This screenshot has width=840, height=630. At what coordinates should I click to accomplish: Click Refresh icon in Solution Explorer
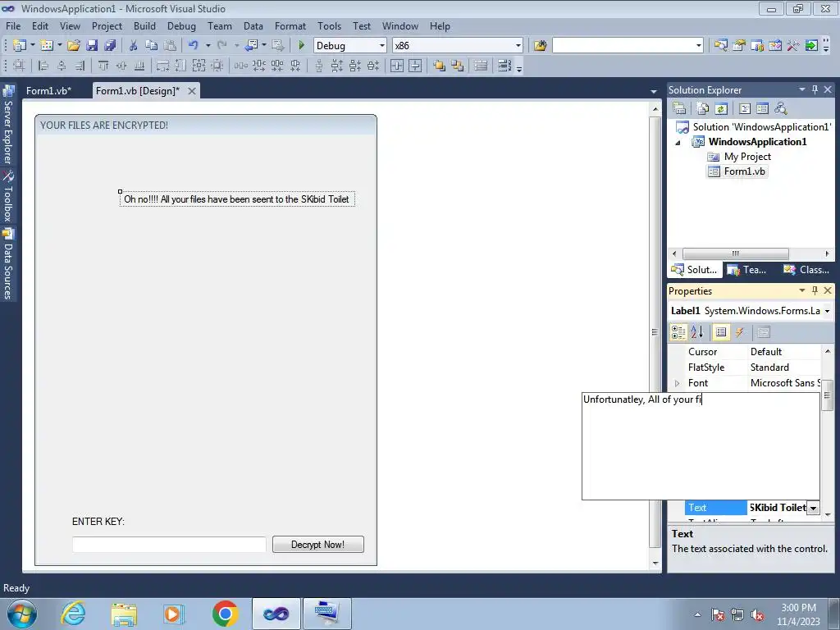click(721, 109)
